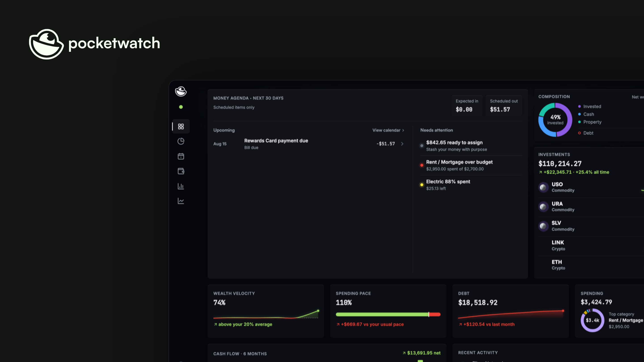Toggle the Invested legend entry
The height and width of the screenshot is (362, 644).
[589, 106]
